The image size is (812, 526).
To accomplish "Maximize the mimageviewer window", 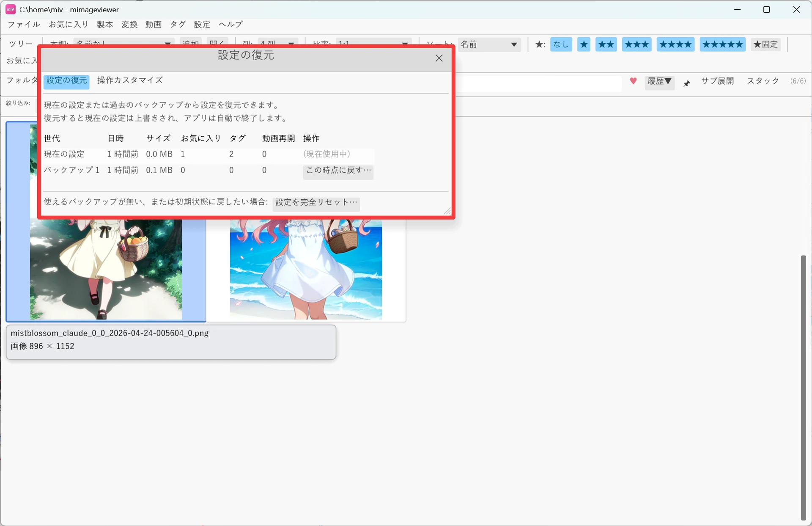I will click(766, 9).
